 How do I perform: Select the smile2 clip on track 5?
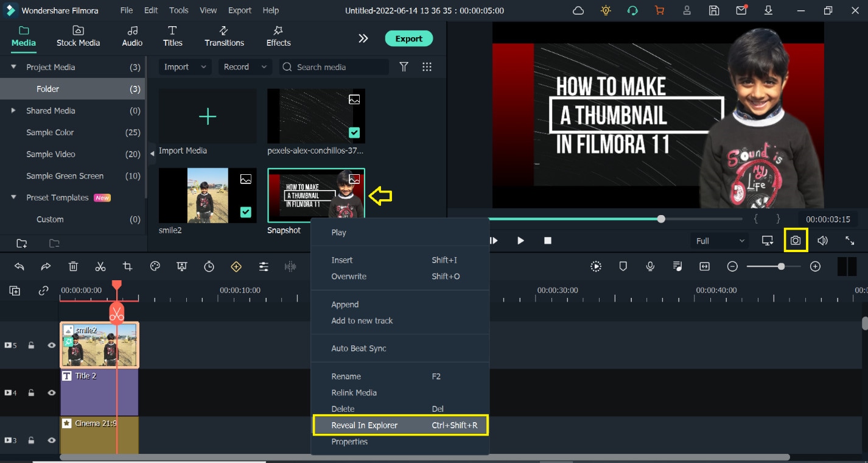point(99,345)
